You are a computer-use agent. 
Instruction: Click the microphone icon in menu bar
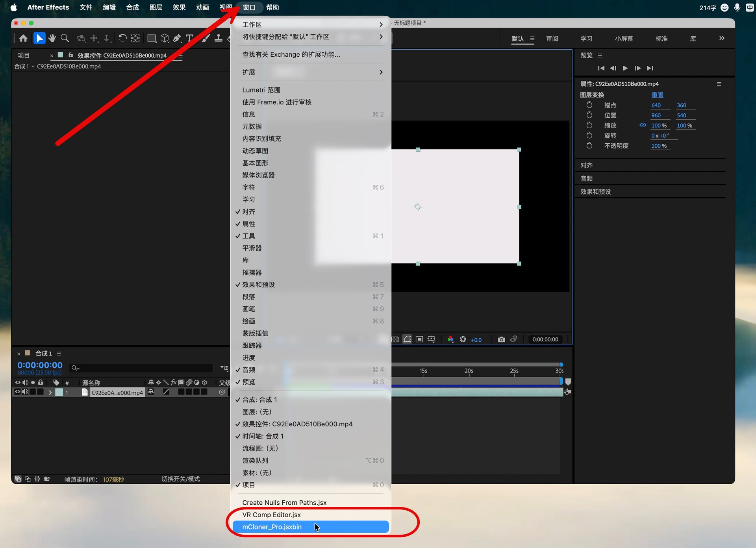coord(737,7)
